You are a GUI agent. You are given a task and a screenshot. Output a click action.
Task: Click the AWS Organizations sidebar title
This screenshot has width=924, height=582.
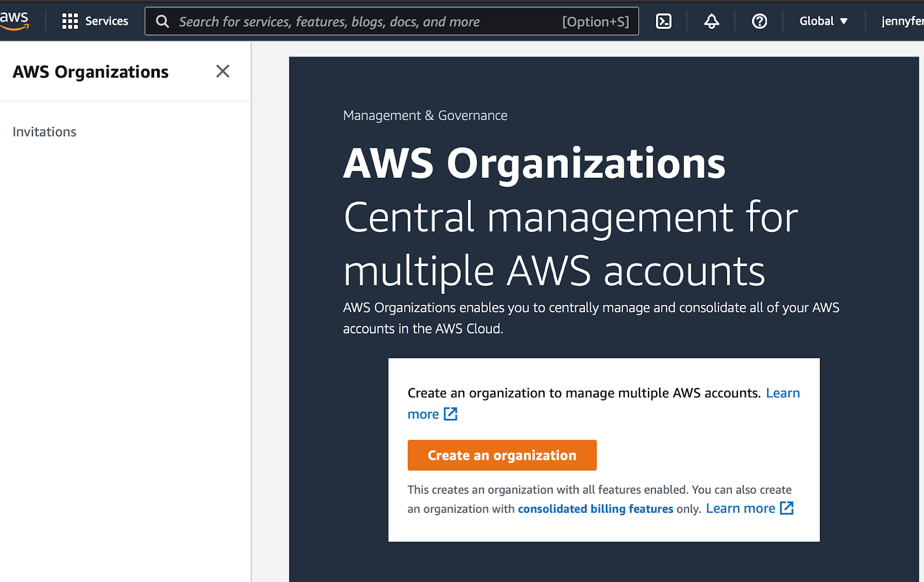(91, 72)
